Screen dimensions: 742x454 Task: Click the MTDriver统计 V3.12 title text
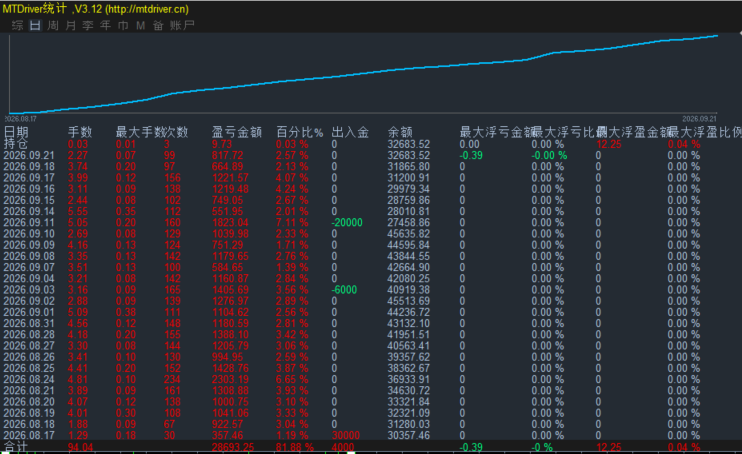tap(96, 9)
